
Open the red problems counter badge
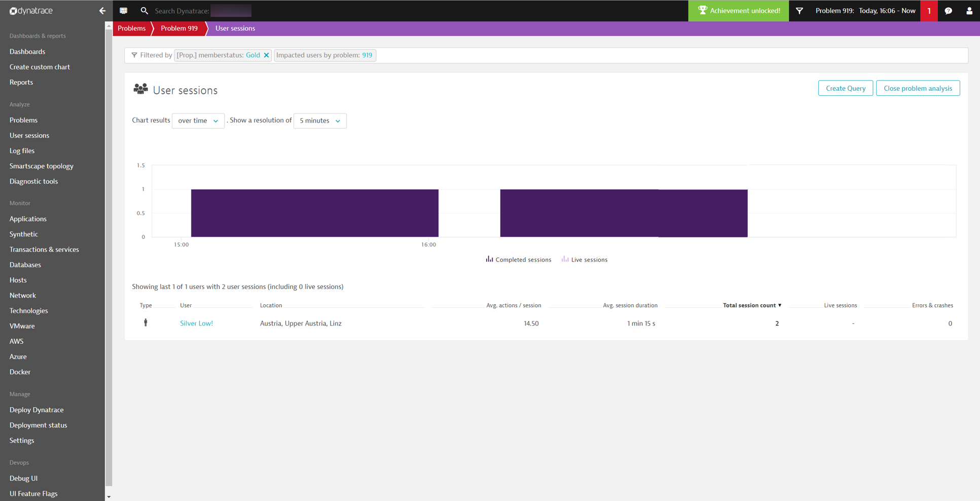click(x=929, y=11)
